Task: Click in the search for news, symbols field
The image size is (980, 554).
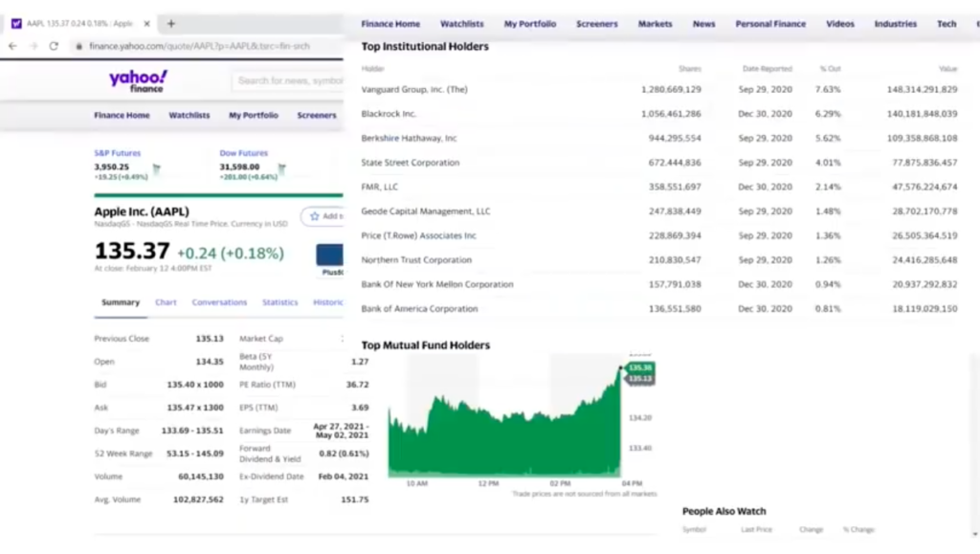Action: 287,80
